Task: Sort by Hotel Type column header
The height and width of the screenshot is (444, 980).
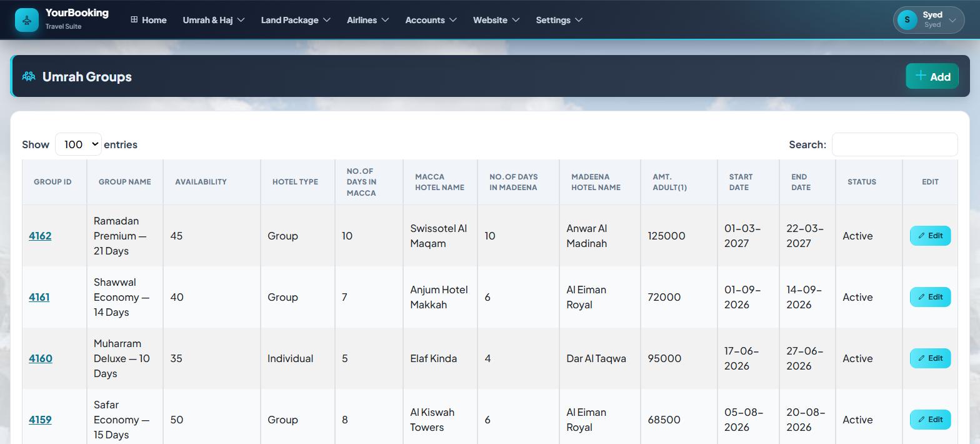Action: click(x=297, y=182)
